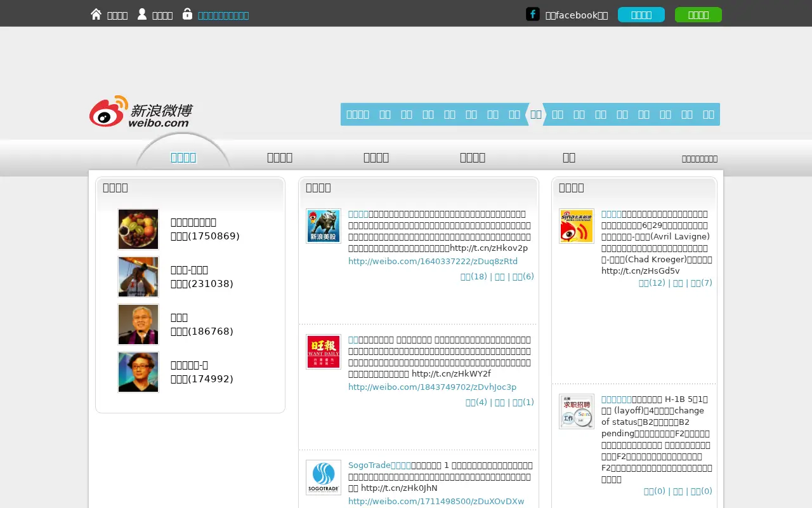Click the Facebook "f" icon
The image size is (812, 508).
coord(533,14)
